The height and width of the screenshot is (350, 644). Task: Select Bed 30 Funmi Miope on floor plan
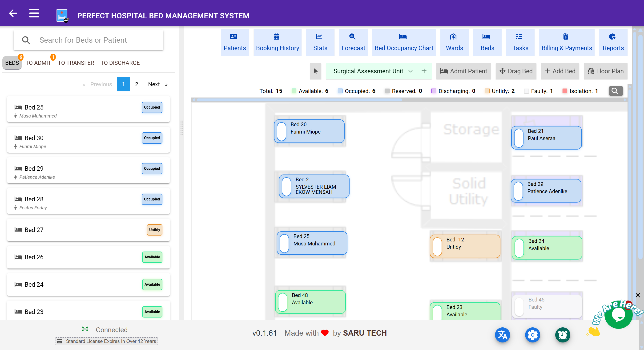(x=309, y=131)
